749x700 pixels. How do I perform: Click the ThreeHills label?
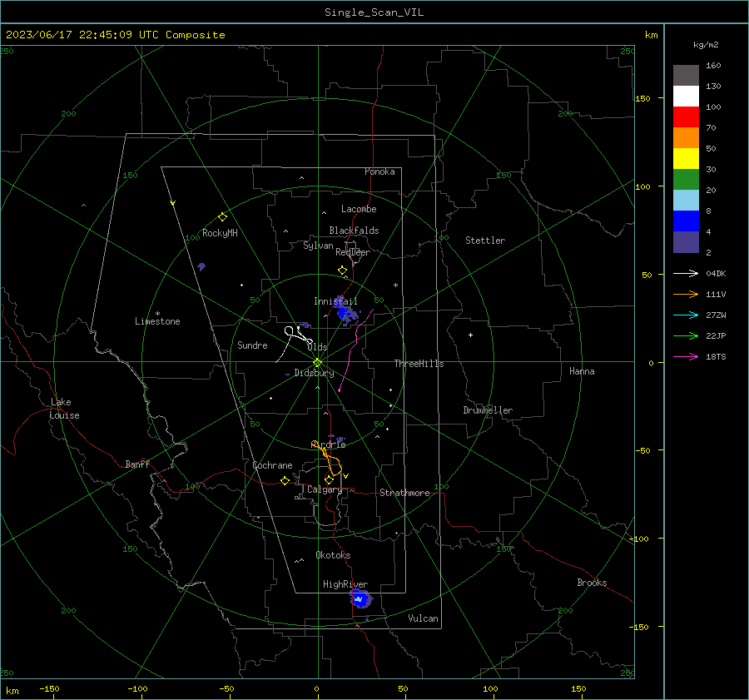[419, 364]
